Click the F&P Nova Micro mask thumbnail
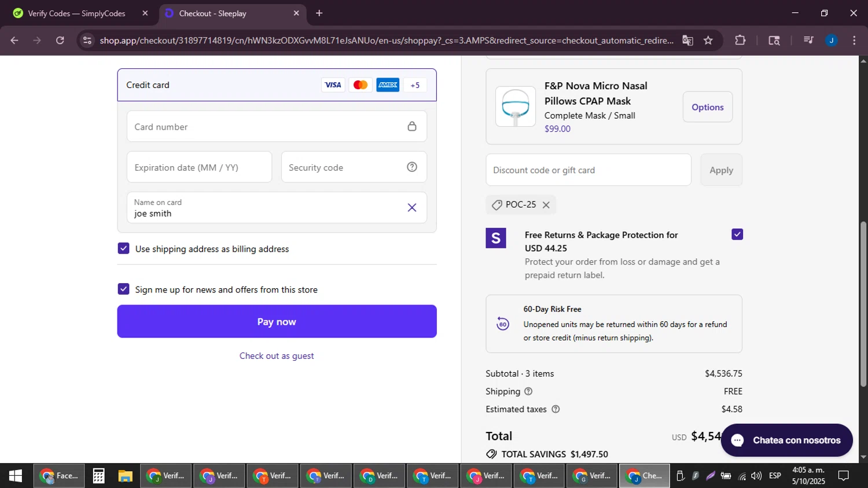 516,107
